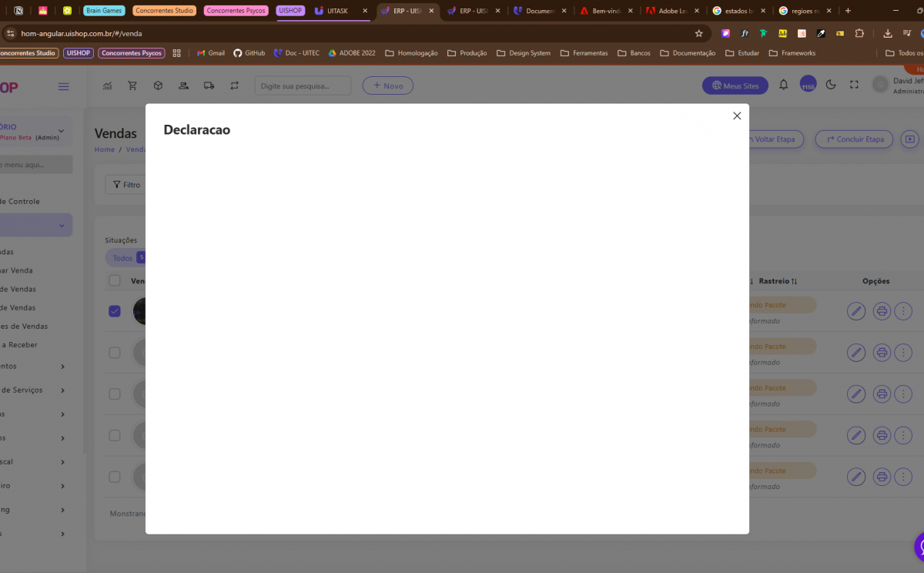Click the notifications bell icon
924x573 pixels.
[x=783, y=85]
